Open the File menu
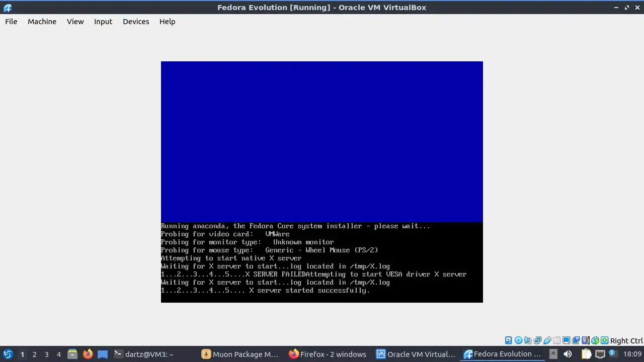The height and width of the screenshot is (362, 644). [11, 22]
